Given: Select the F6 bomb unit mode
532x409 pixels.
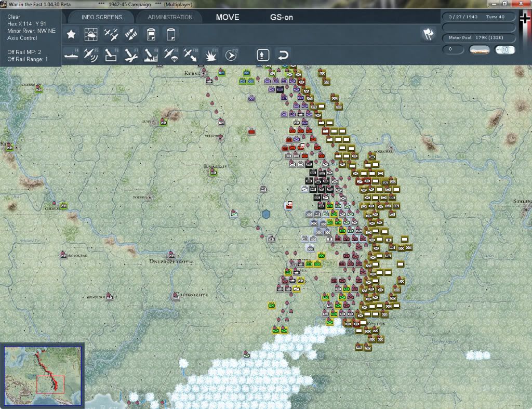Looking at the screenshot, I should [111, 55].
